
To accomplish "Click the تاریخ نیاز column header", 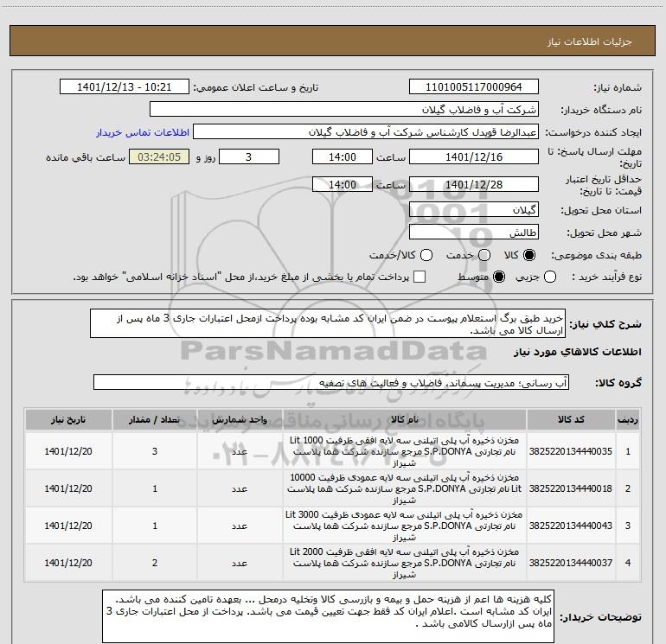I will tap(68, 420).
